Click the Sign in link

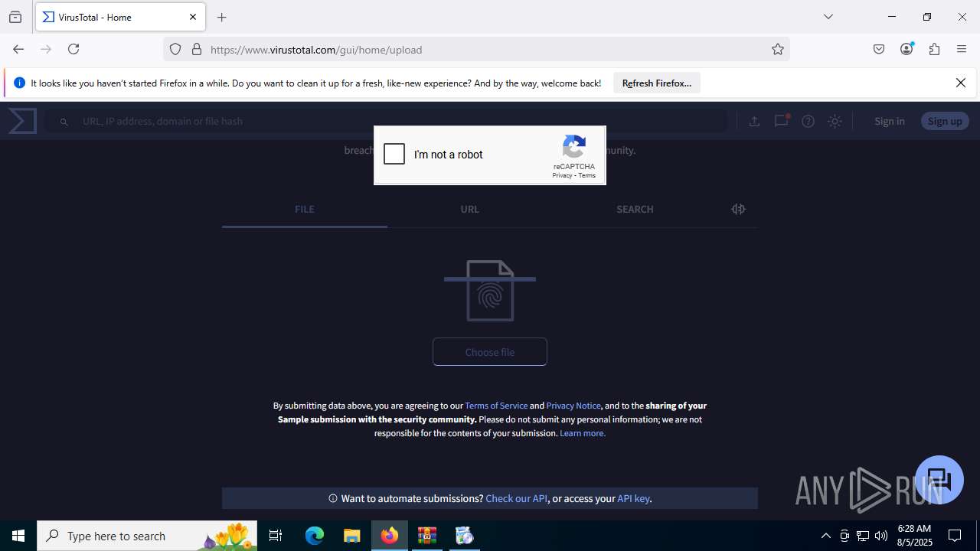coord(890,121)
